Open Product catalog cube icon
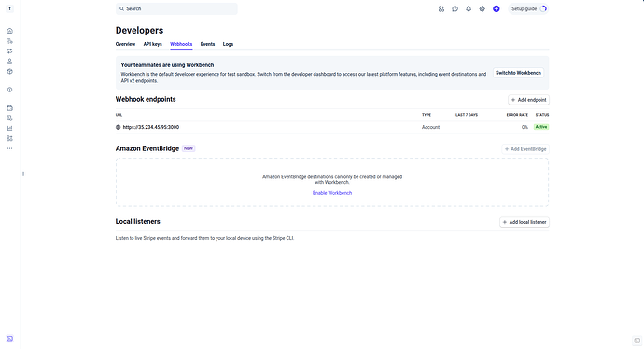This screenshot has height=349, width=644. [x=10, y=72]
